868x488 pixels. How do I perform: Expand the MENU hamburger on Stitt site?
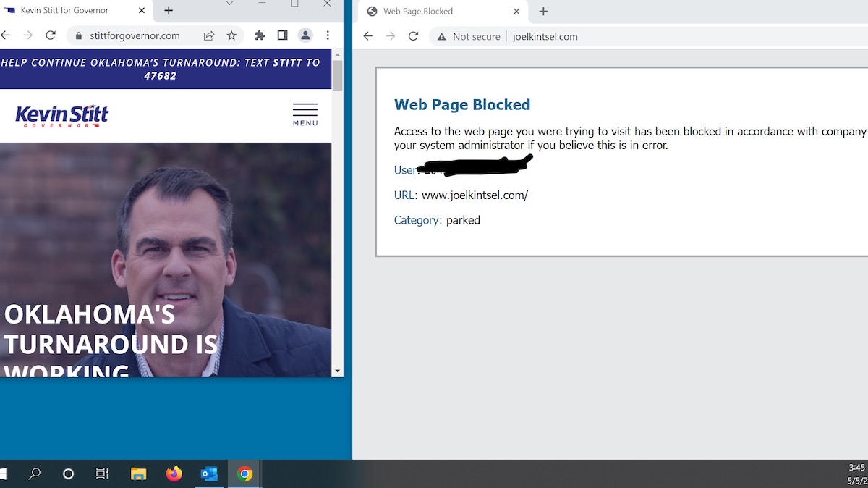click(x=305, y=114)
